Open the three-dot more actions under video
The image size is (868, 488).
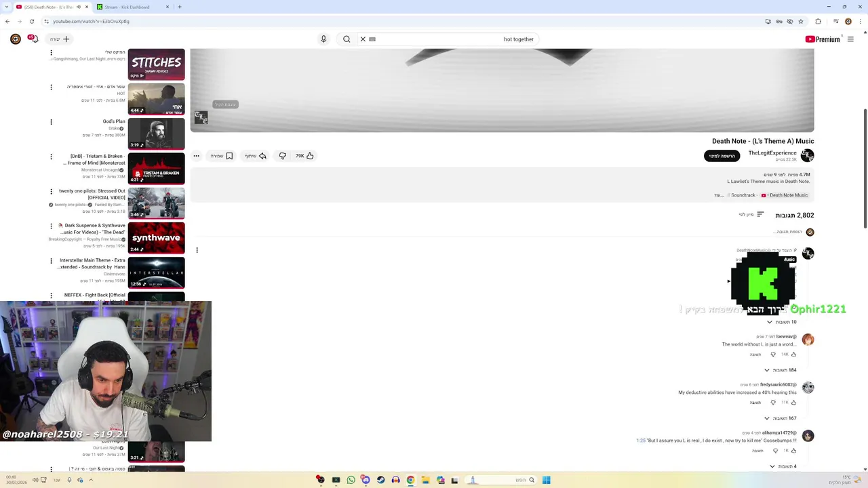coord(196,156)
